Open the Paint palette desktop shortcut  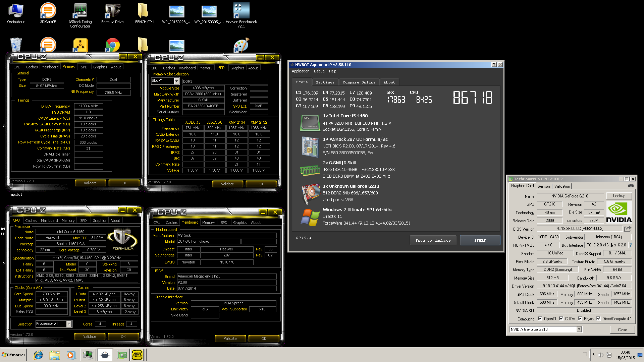[241, 45]
